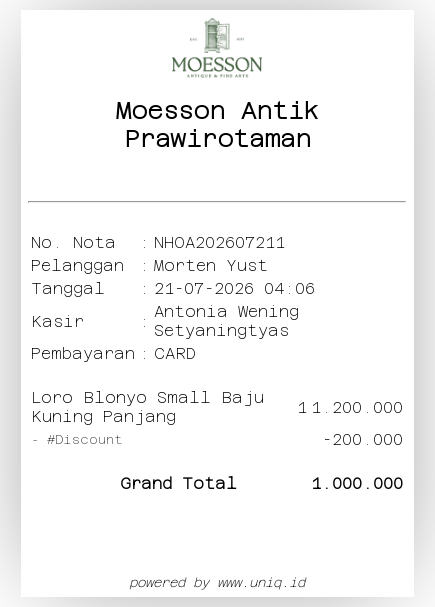Viewport: 435px width, 607px height.
Task: Open the www.uniq.id footer link
Action: point(262,583)
